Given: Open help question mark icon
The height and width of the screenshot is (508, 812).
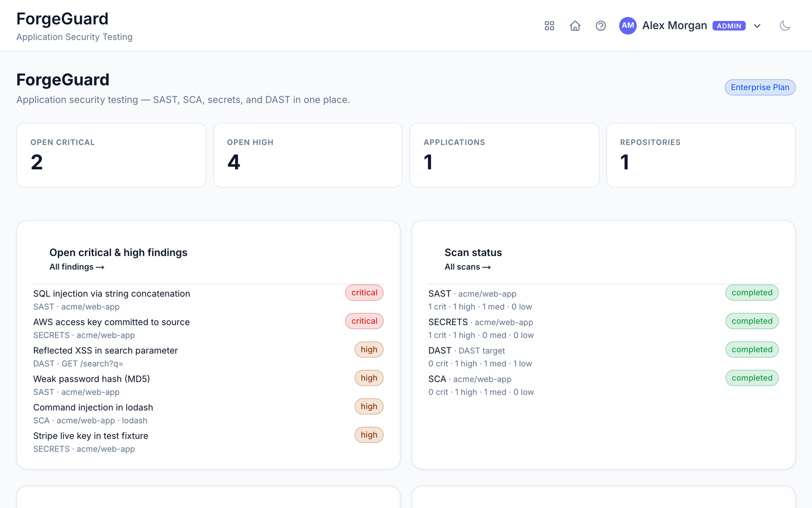Looking at the screenshot, I should pyautogui.click(x=601, y=26).
